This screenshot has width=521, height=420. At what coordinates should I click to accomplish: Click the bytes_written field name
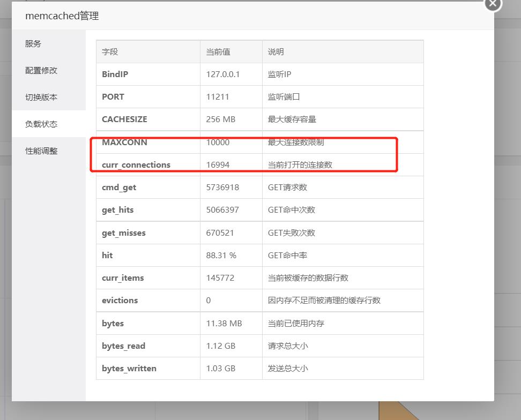pyautogui.click(x=129, y=369)
